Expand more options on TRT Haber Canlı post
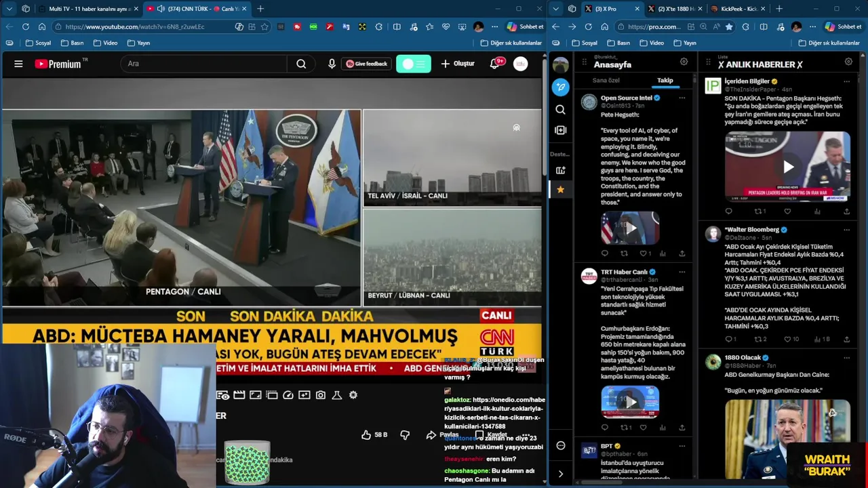This screenshot has height=488, width=868. click(x=682, y=272)
